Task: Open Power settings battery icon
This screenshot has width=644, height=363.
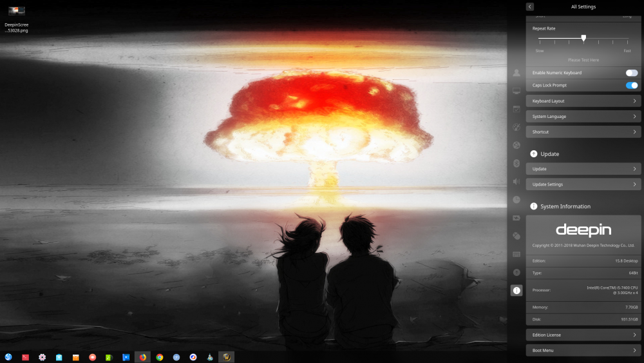Action: (516, 218)
